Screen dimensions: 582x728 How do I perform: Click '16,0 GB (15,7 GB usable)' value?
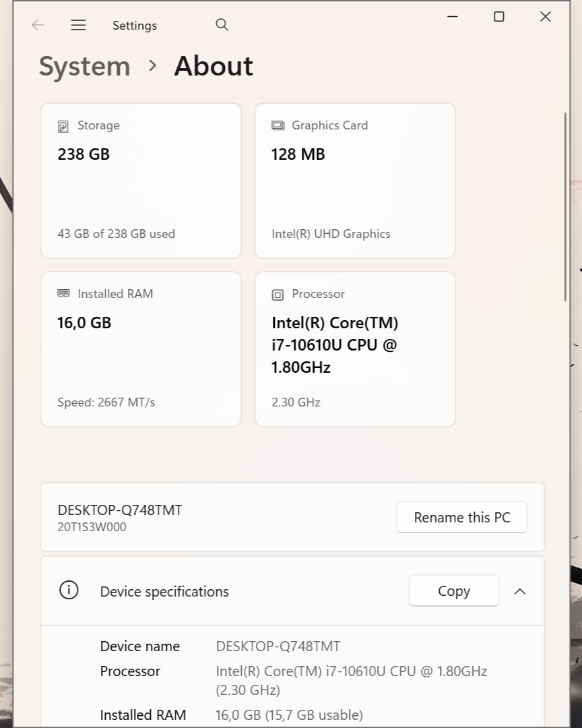tap(289, 715)
